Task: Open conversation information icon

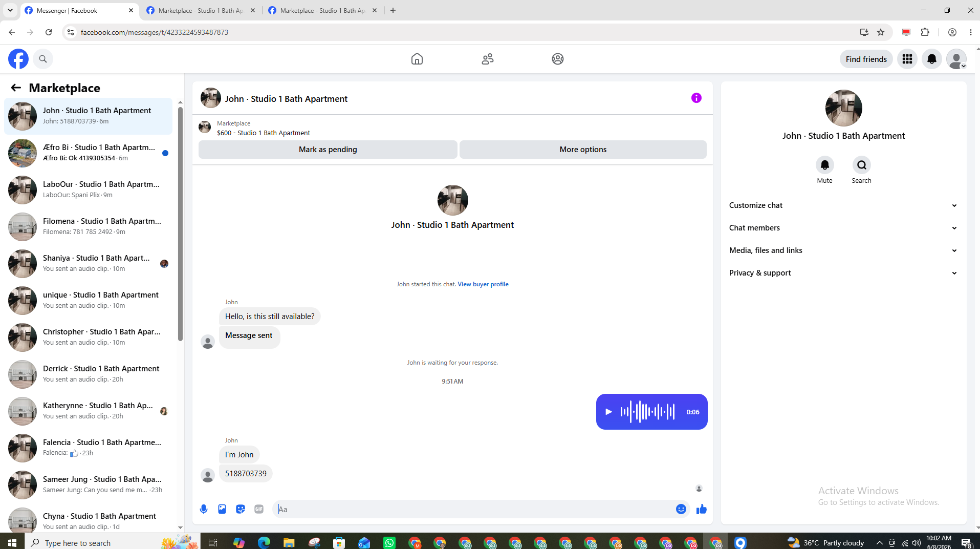Action: pos(696,98)
